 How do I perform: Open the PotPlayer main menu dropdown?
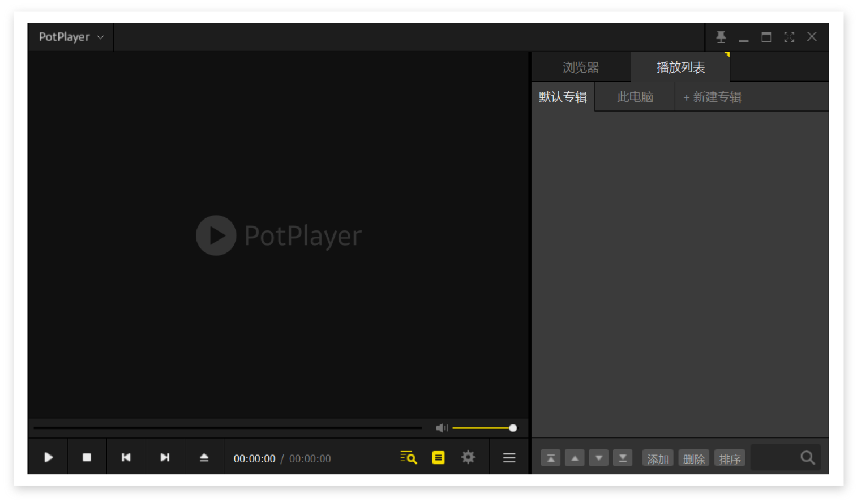(x=71, y=37)
